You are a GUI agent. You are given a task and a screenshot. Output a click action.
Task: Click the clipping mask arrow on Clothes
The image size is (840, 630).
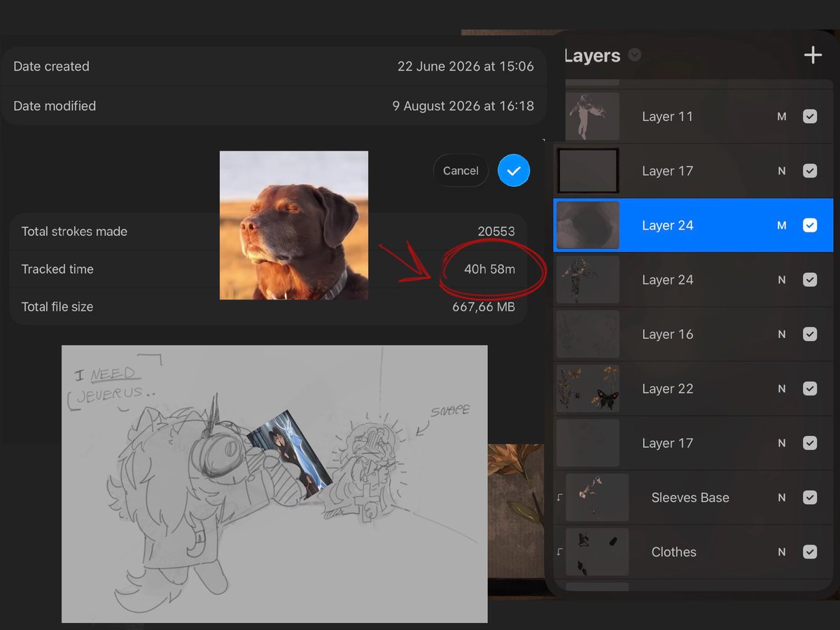[559, 552]
